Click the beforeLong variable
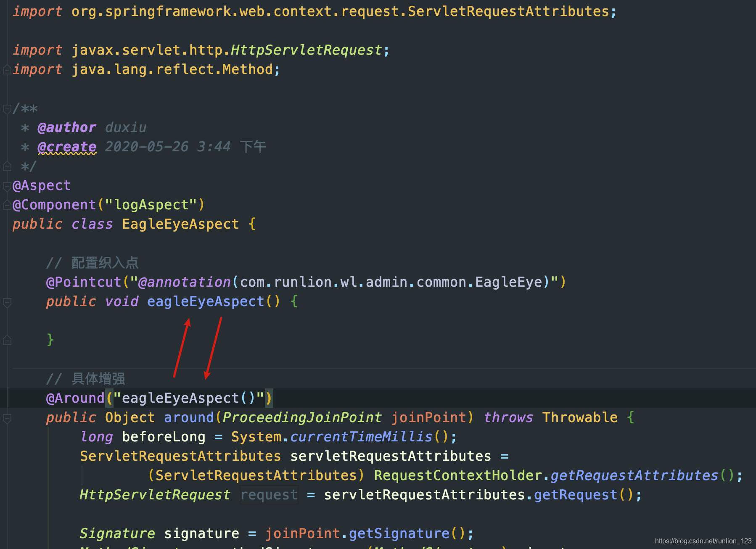756x549 pixels. 164,437
